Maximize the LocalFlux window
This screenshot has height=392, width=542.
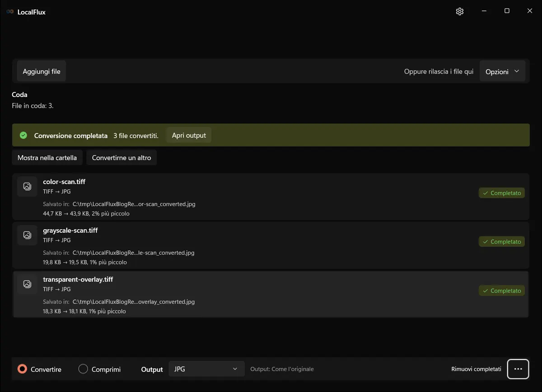[507, 11]
